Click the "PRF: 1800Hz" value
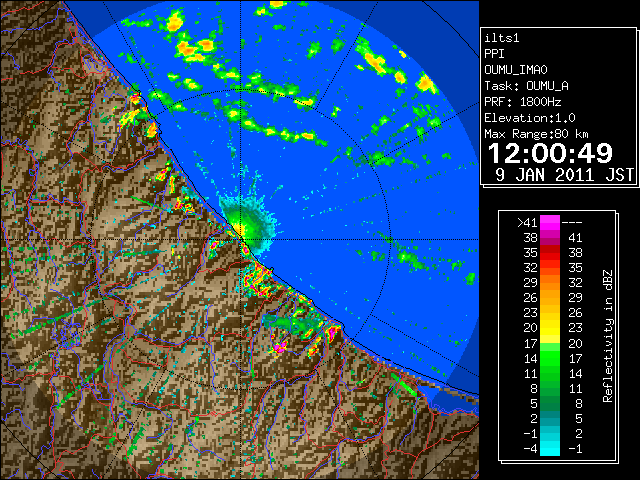The height and width of the screenshot is (480, 640). pyautogui.click(x=522, y=102)
